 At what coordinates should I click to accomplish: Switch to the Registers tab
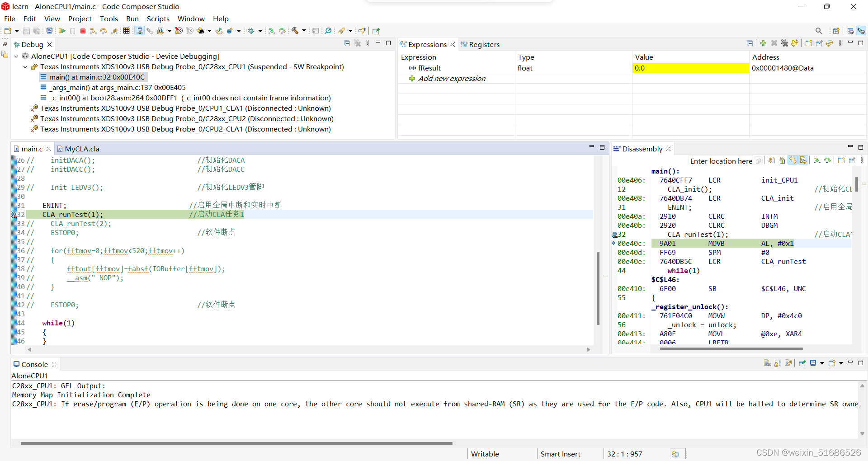[480, 44]
